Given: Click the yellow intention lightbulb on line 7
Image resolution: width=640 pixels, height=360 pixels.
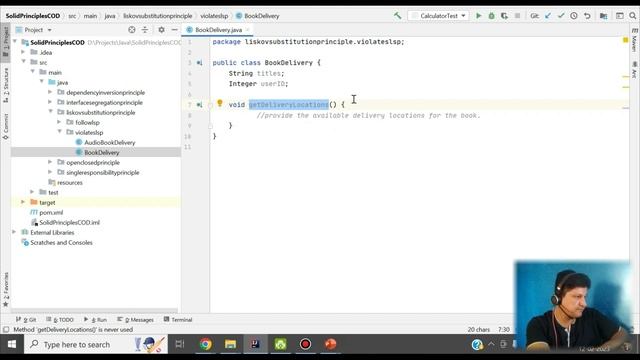Looking at the screenshot, I should point(220,103).
